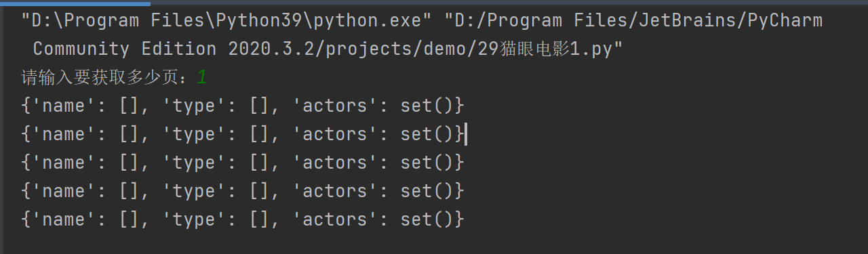Click the blue highlighted strip at top edge
The image size is (868, 254).
pyautogui.click(x=75, y=2)
